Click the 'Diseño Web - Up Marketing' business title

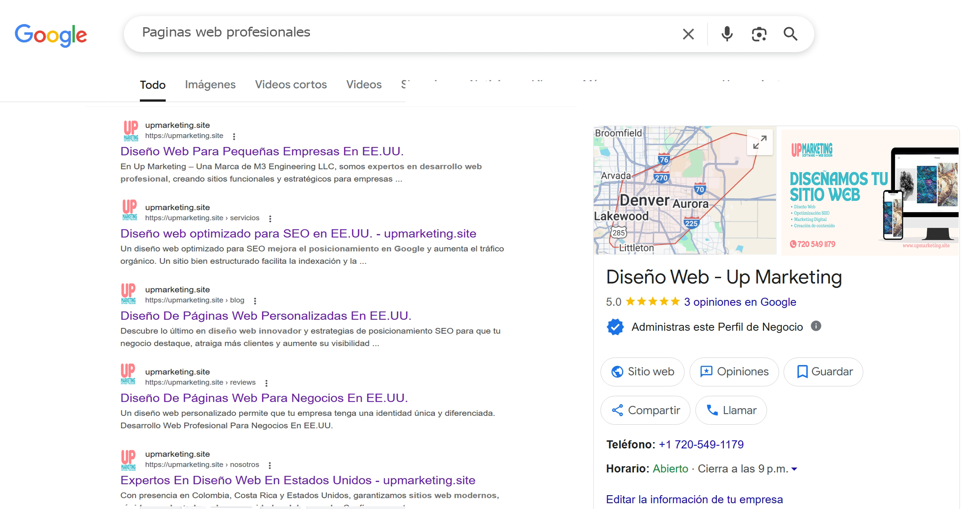point(724,277)
